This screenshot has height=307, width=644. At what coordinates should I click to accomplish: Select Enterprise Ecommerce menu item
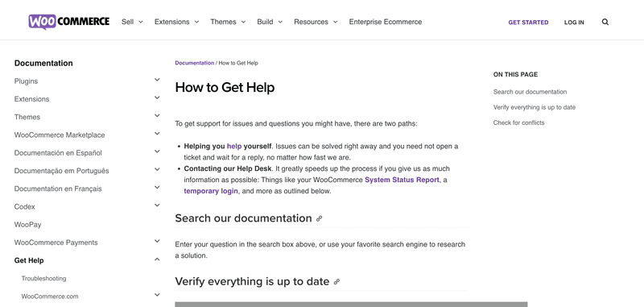tap(386, 22)
